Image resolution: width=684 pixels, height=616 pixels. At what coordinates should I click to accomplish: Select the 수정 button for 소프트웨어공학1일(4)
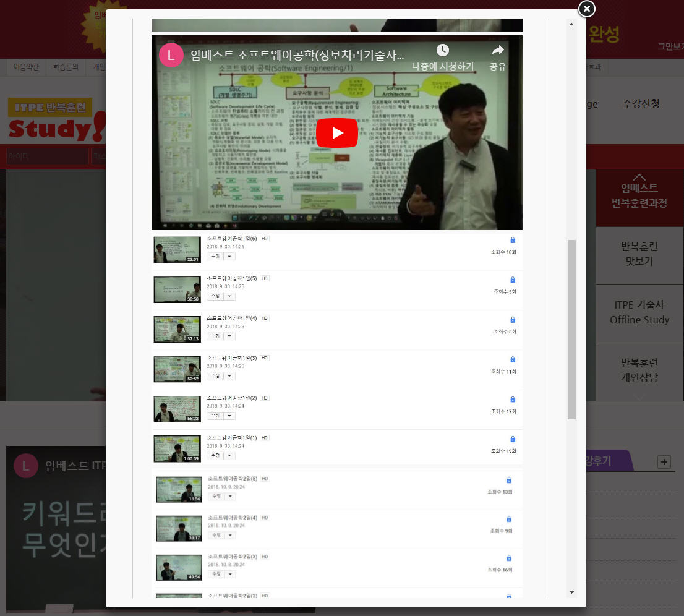(215, 336)
